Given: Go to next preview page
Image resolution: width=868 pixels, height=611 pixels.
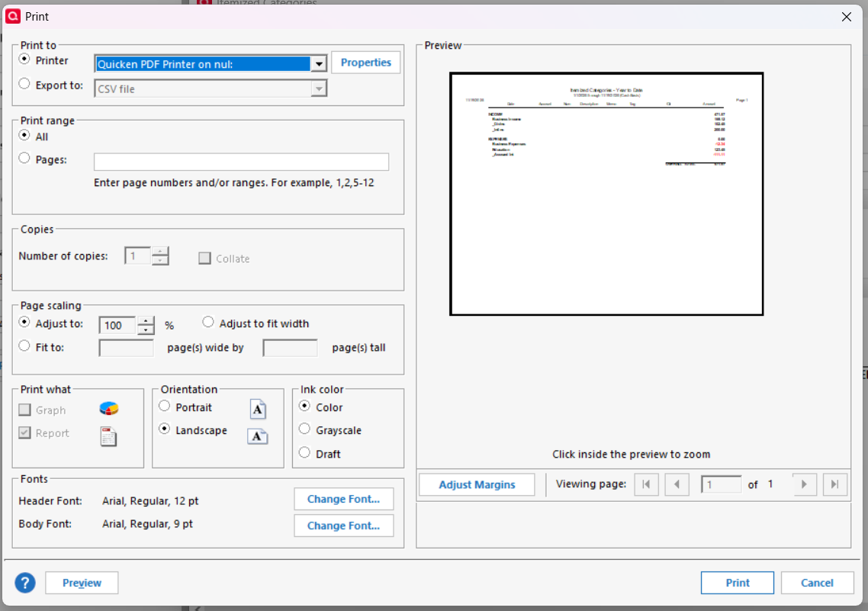Looking at the screenshot, I should tap(805, 484).
